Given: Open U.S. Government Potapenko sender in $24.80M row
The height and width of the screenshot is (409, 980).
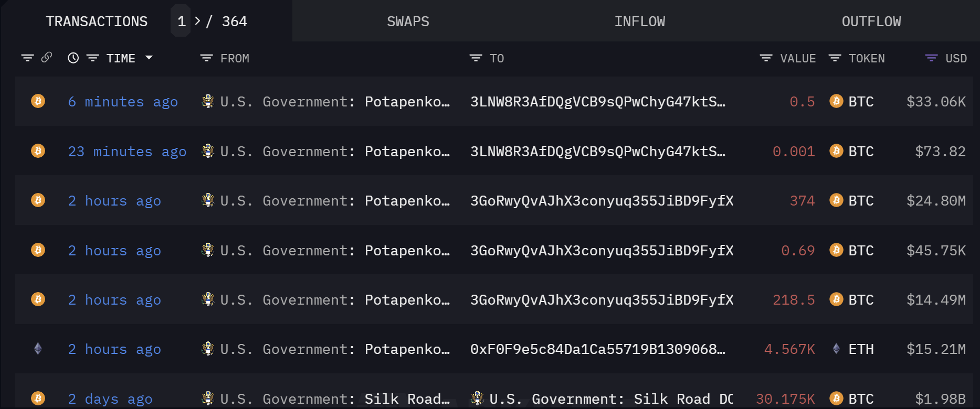Looking at the screenshot, I should coord(335,200).
